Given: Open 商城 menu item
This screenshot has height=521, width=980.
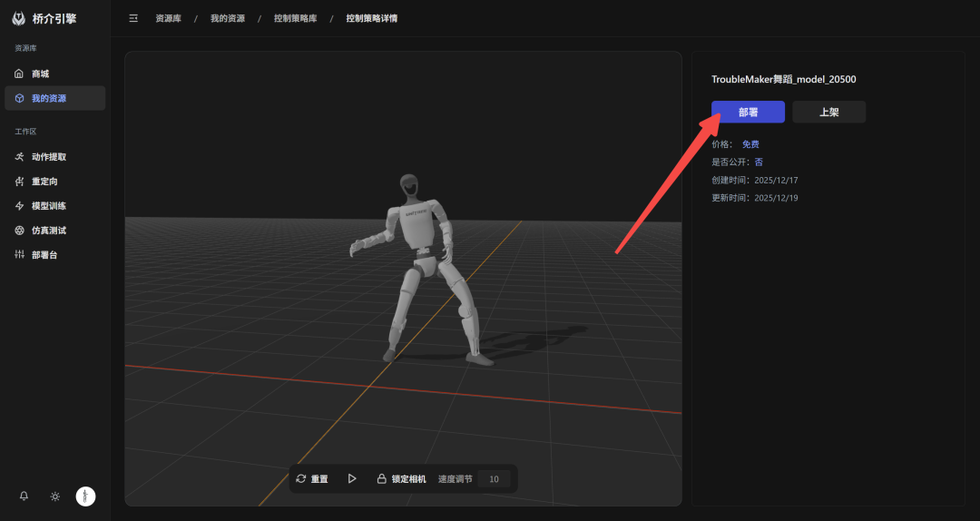Looking at the screenshot, I should [55, 74].
